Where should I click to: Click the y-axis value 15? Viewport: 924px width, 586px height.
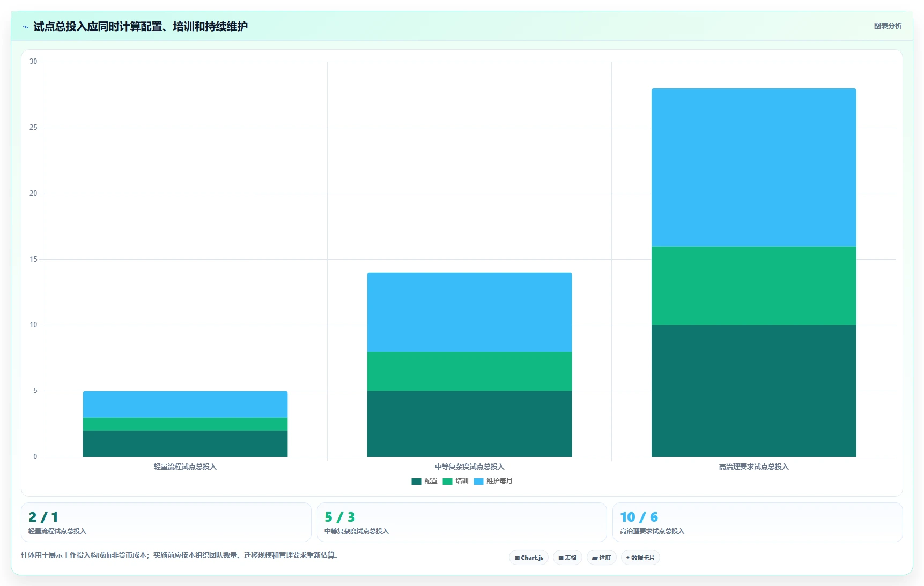tap(33, 259)
